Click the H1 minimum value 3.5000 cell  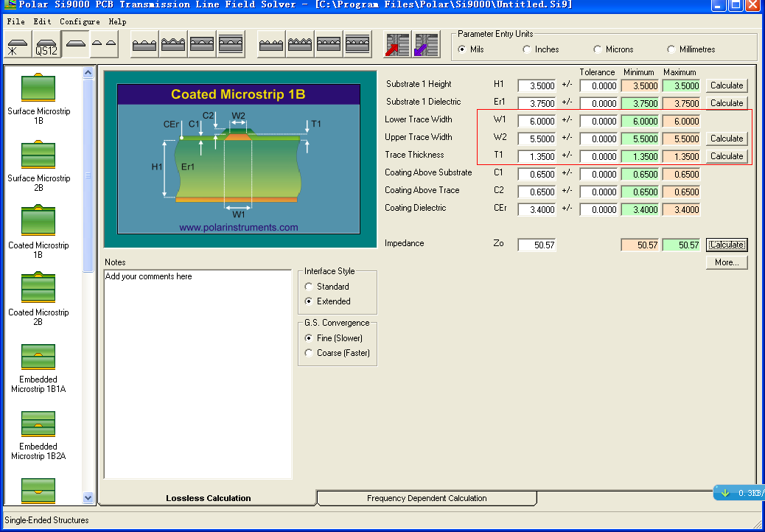click(640, 85)
